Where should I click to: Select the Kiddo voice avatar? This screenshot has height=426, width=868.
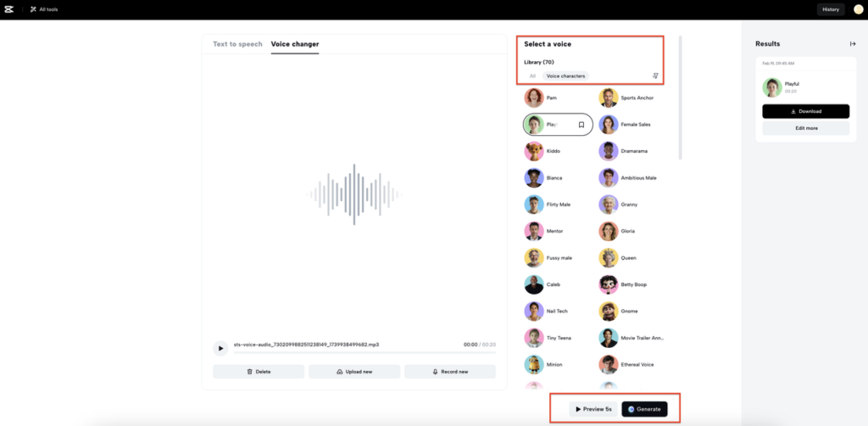[534, 151]
